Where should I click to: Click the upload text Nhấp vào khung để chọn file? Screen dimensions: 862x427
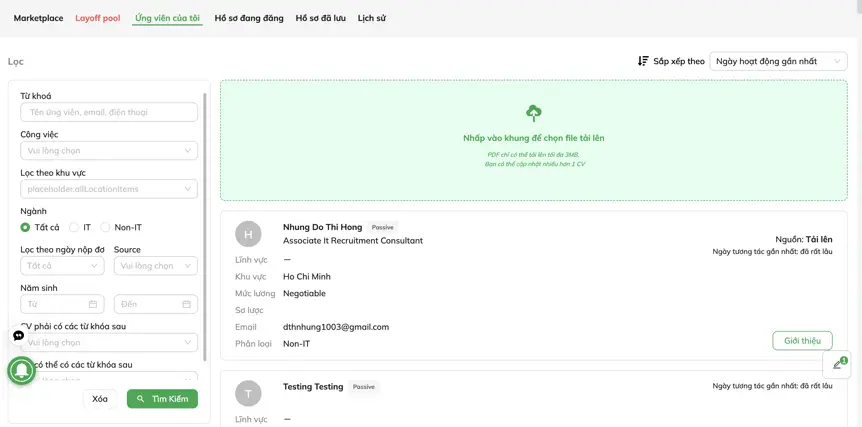(533, 138)
